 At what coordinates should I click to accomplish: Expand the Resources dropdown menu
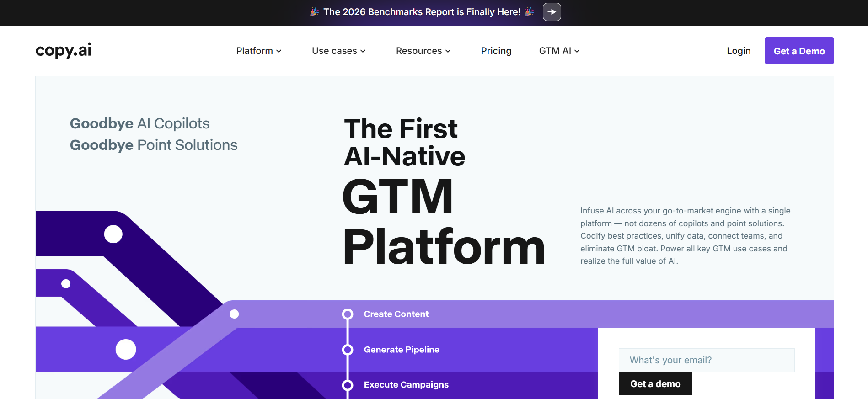tap(423, 51)
